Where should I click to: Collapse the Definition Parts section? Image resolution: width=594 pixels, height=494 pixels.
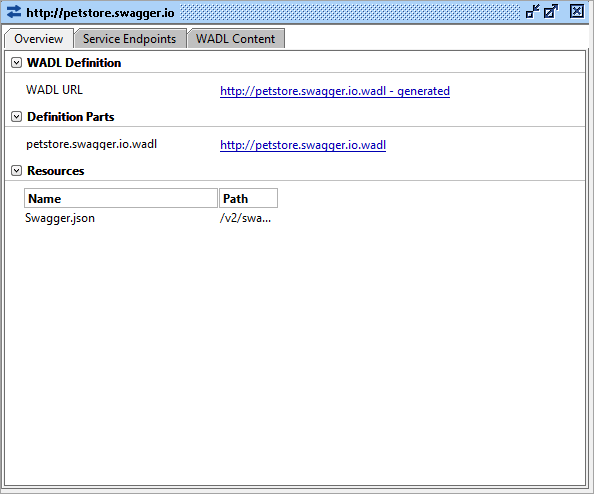16,117
